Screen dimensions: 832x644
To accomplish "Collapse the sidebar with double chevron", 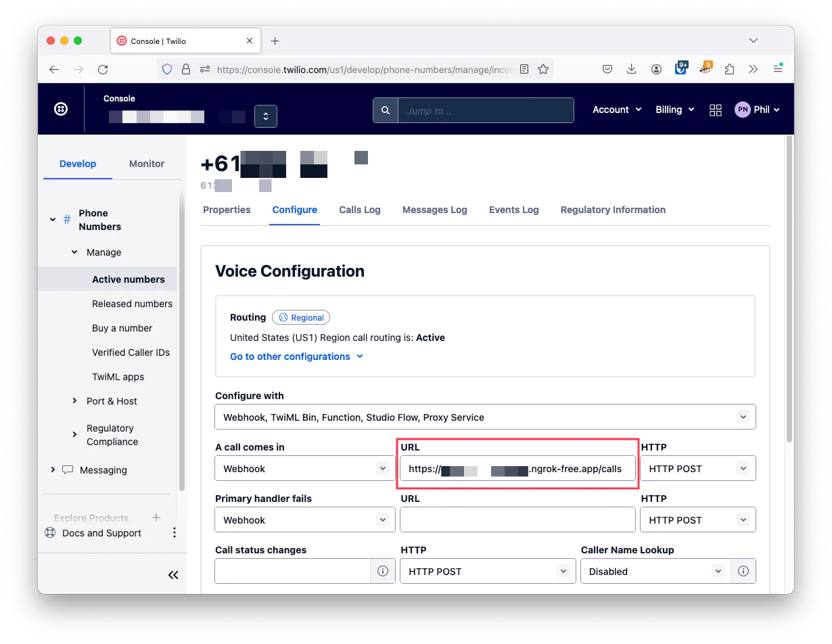I will [173, 575].
